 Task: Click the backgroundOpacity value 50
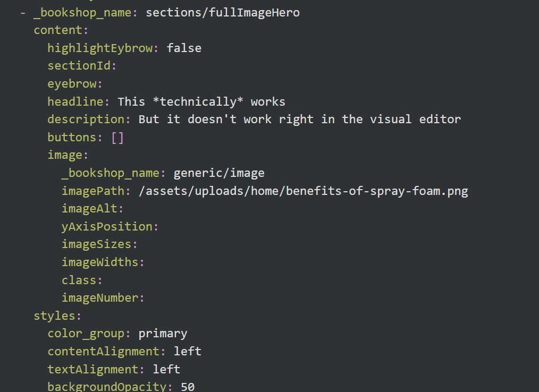188,387
